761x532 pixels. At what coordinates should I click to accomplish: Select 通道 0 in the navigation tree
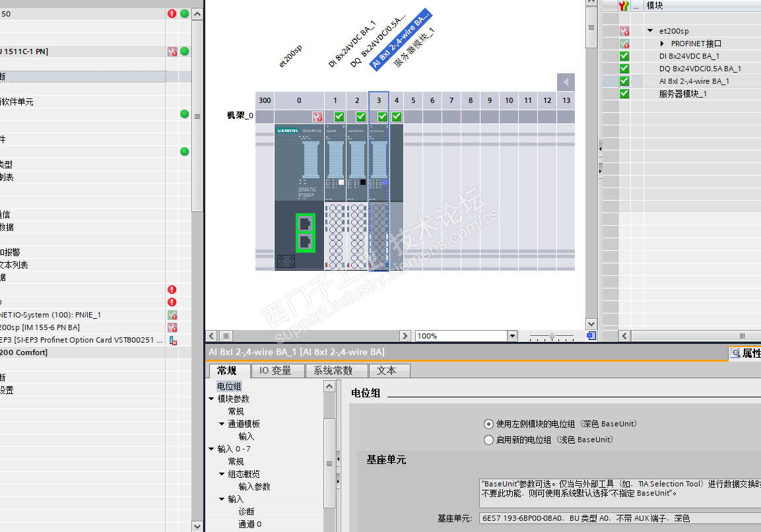coord(250,524)
